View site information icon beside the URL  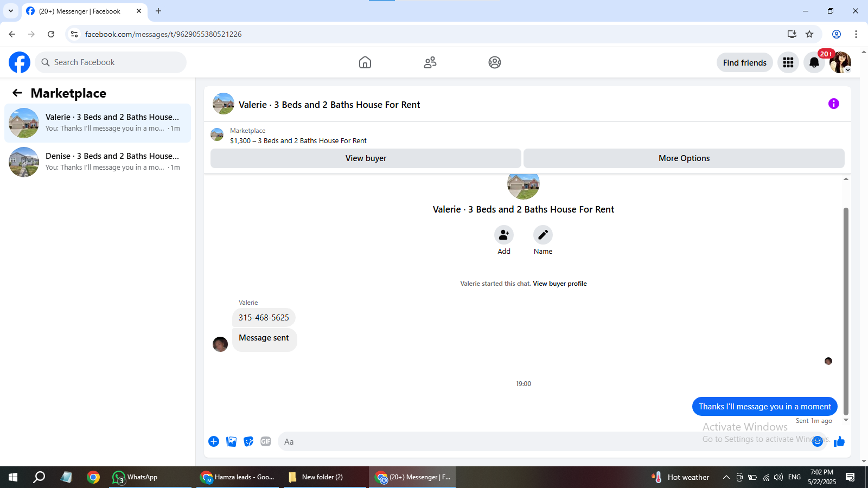point(74,34)
